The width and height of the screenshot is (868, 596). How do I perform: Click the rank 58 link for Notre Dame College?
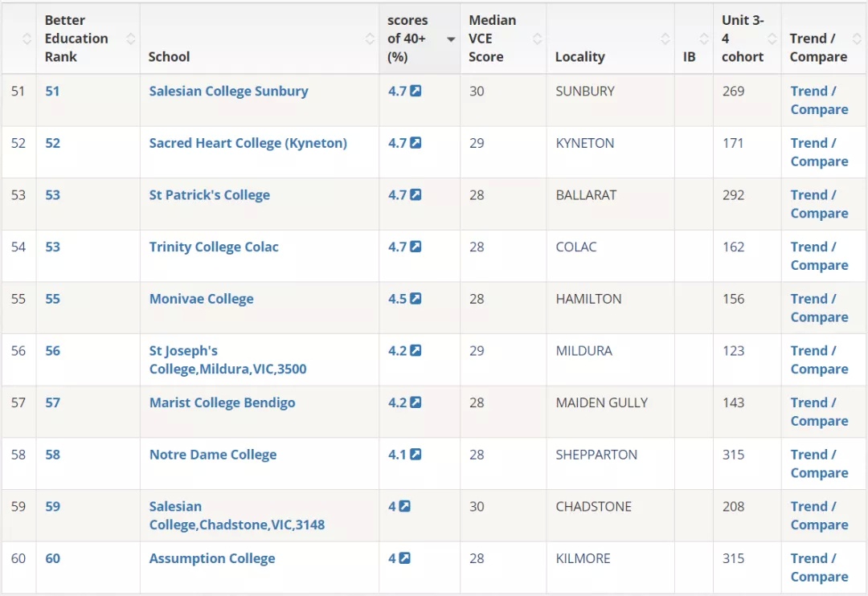(x=52, y=455)
